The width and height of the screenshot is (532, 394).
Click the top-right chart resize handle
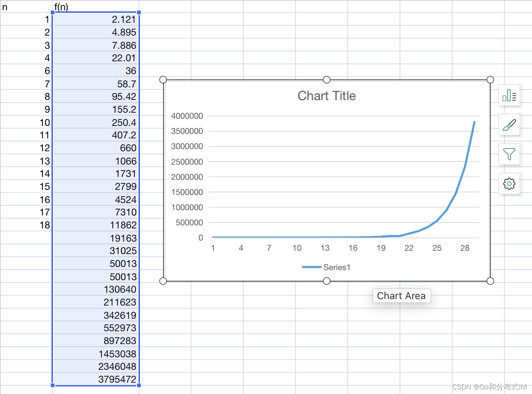(490, 79)
